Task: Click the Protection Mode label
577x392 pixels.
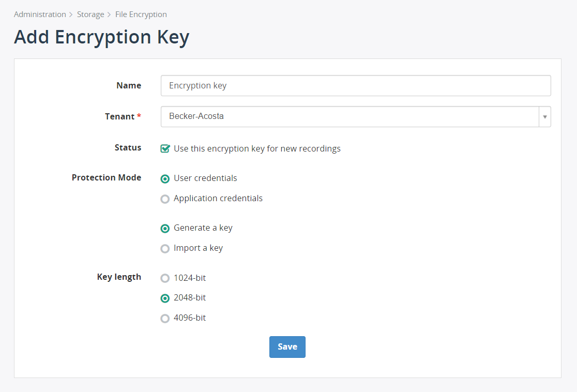Action: [x=107, y=177]
